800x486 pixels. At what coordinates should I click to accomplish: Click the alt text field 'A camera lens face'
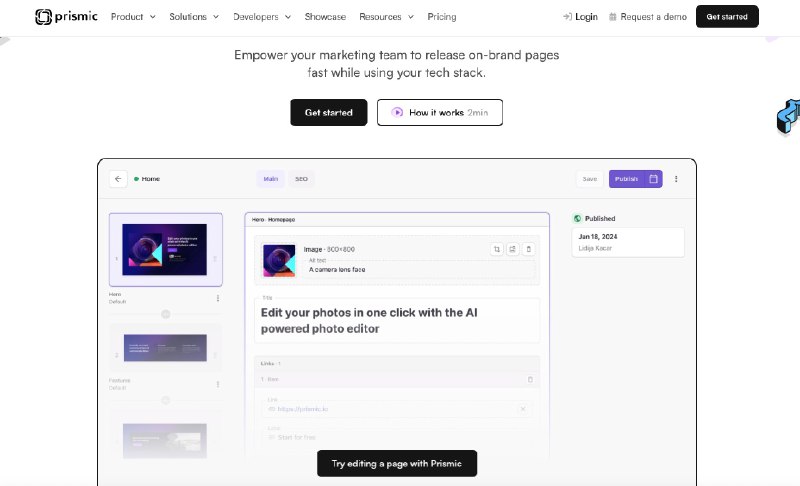(419, 269)
